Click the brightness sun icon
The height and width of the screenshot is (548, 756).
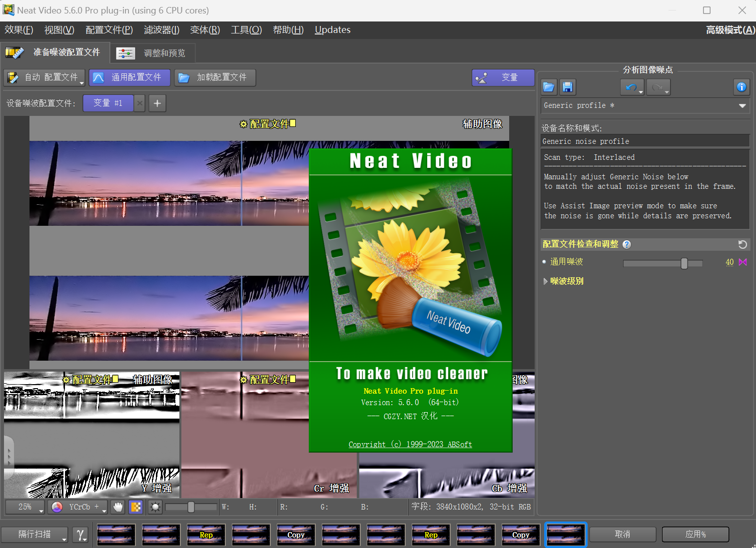pos(155,507)
